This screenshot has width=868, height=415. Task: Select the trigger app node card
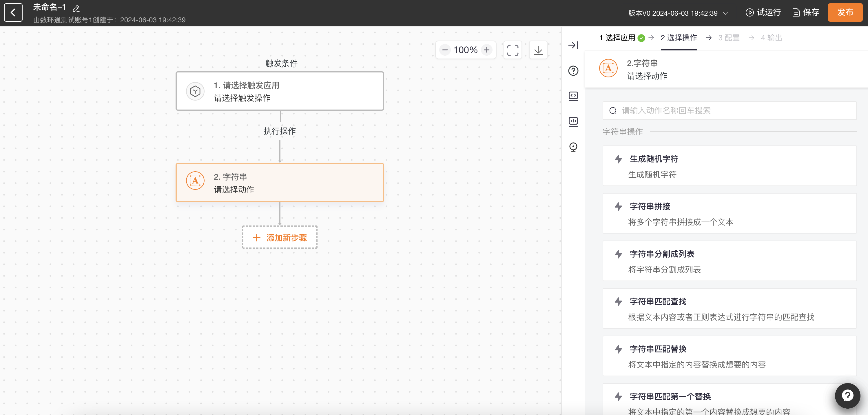280,91
